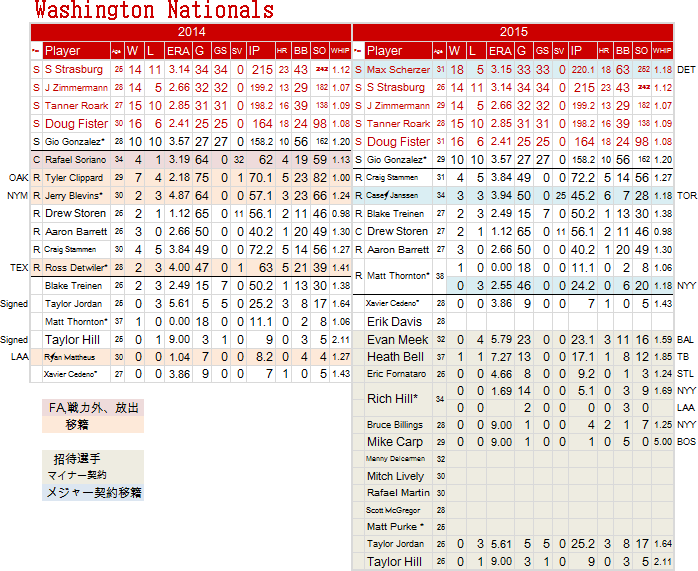Click Matt Thornton* in 2015 table
Image resolution: width=698 pixels, height=571 pixels.
point(398,276)
